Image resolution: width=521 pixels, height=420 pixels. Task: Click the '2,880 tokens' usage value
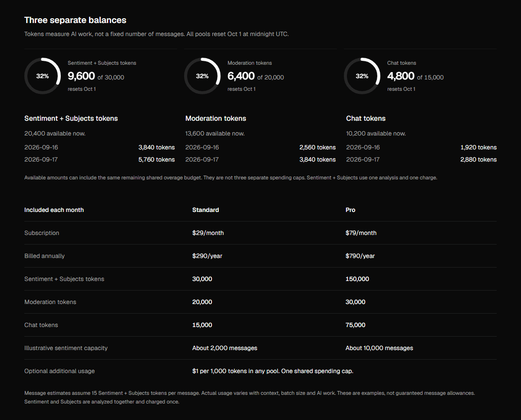click(x=478, y=159)
